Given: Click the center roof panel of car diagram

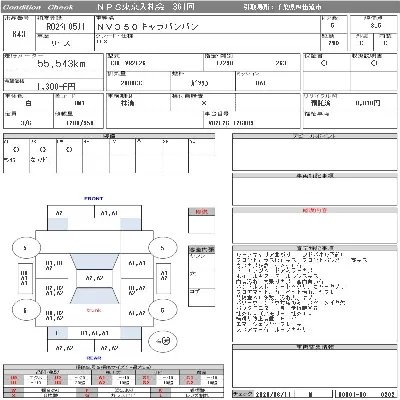Looking at the screenshot, I should pos(94,278).
